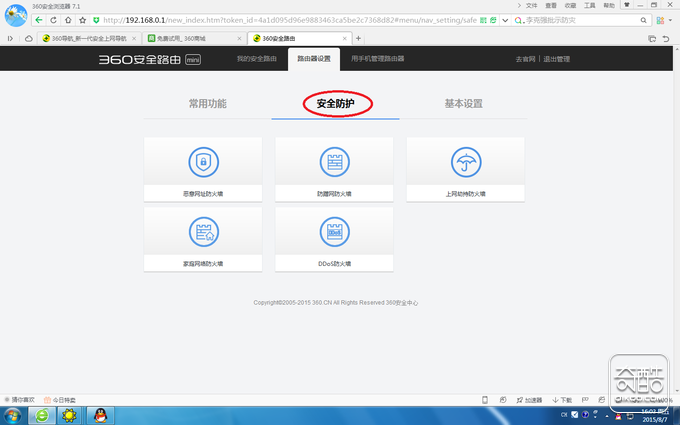Click the 360 browser user avatar icon
Viewport: 680px width, 425px height.
(x=16, y=15)
